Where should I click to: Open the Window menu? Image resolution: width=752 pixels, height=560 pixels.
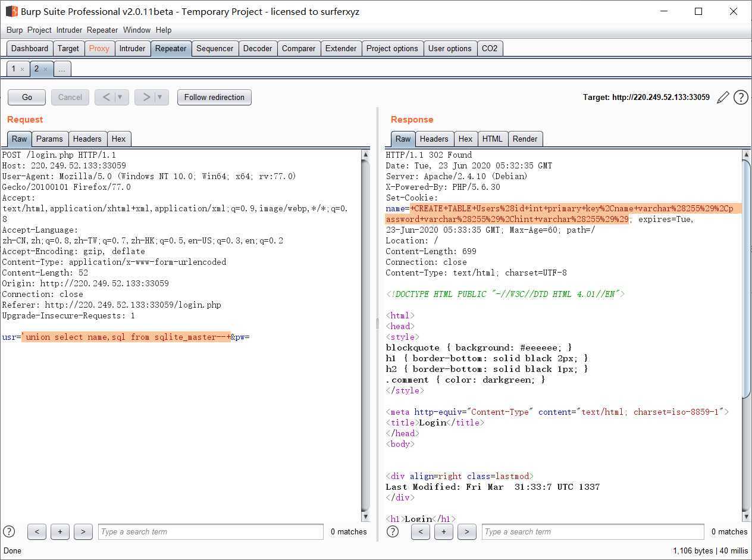(x=137, y=30)
